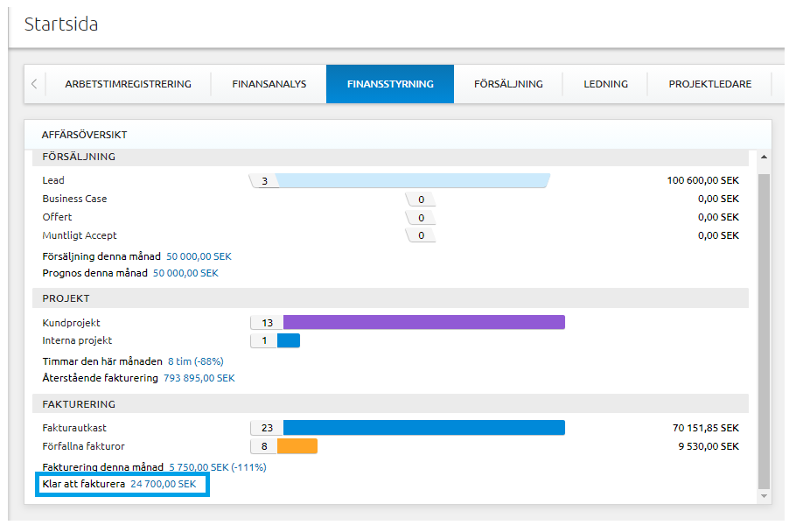Click the blue Fakturautkast bar

click(424, 428)
